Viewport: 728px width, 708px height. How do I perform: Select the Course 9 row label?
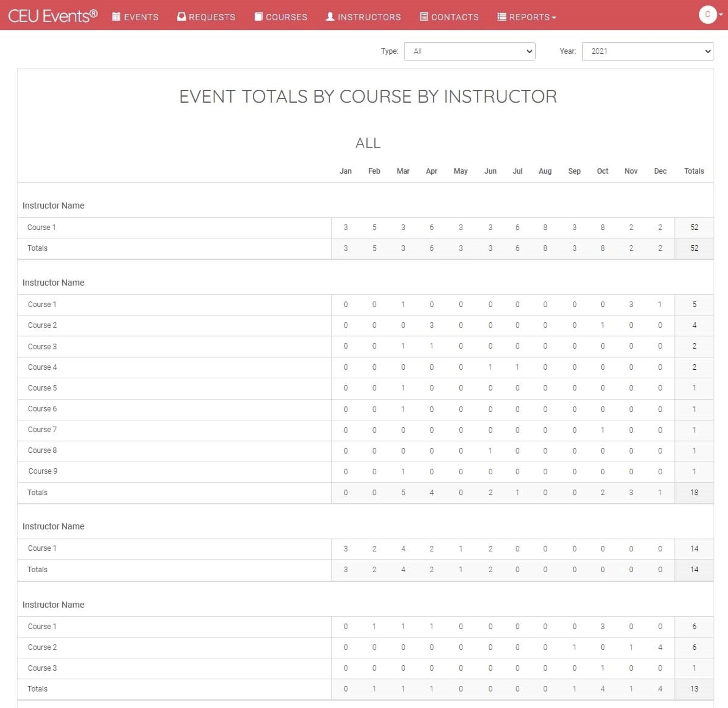pyautogui.click(x=43, y=471)
